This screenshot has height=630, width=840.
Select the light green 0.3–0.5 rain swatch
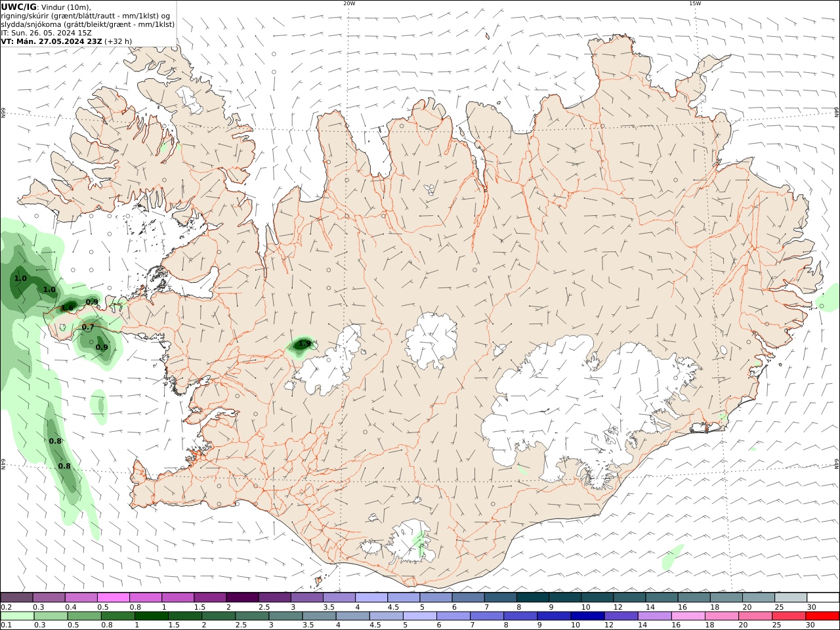click(x=51, y=616)
